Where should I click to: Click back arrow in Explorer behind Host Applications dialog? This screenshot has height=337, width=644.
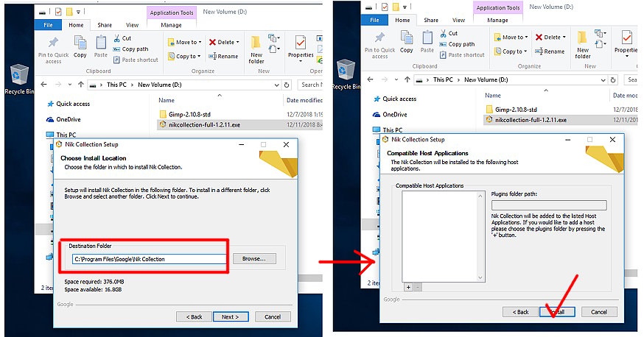pyautogui.click(x=371, y=79)
